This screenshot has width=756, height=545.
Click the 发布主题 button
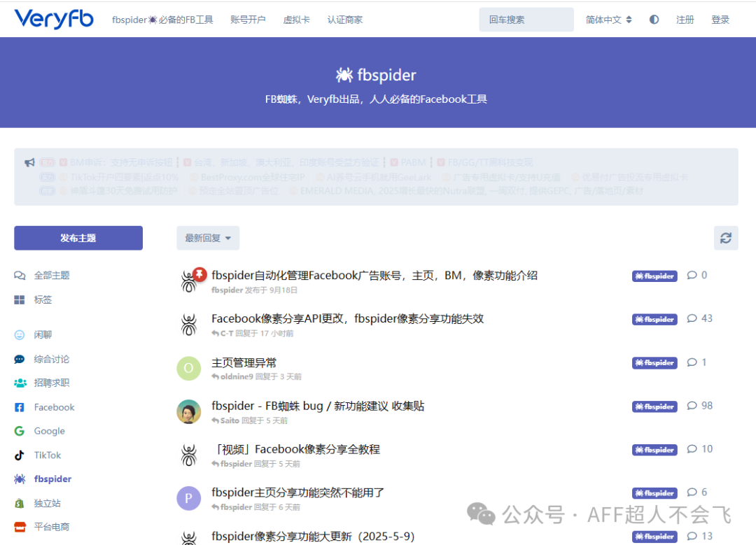tap(78, 238)
